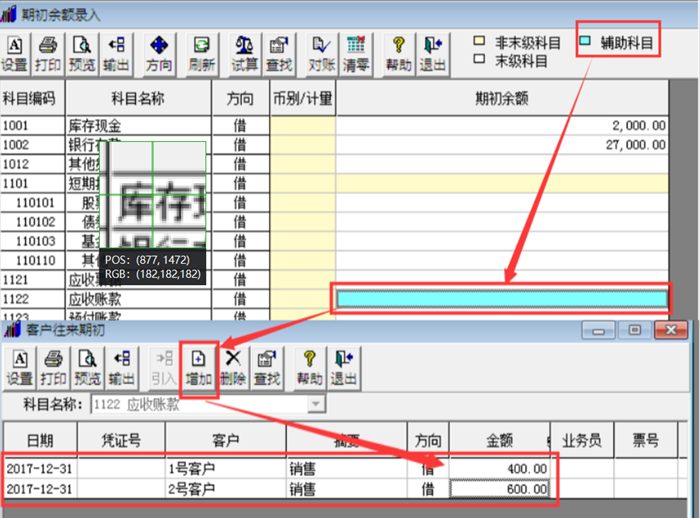
Task: Open the 科目名称 dropdown arrow
Action: [316, 404]
